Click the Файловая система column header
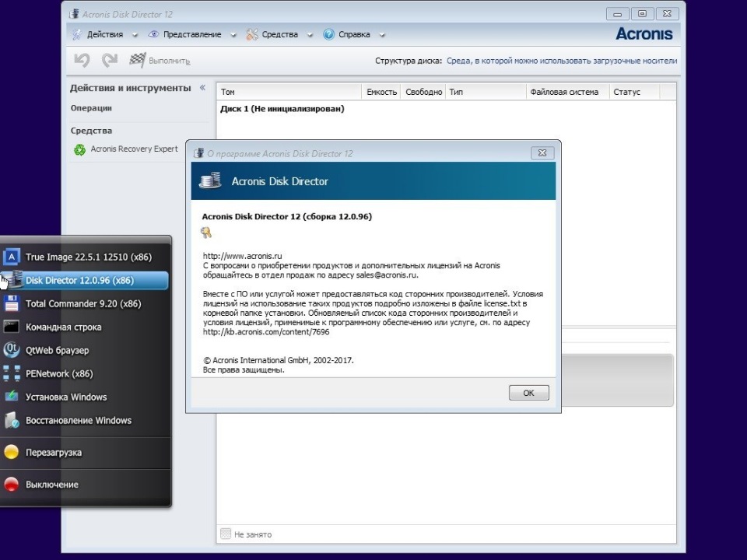Screen dimensions: 747x560 (568, 92)
